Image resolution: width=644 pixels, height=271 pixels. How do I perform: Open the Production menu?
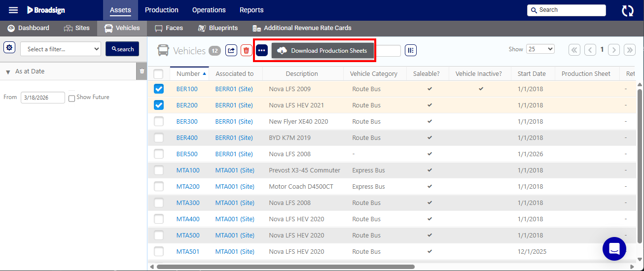click(162, 10)
